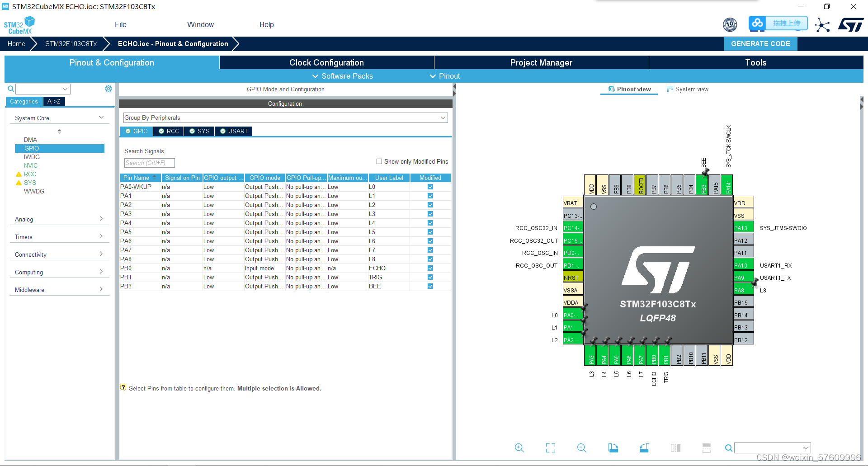Click the collapse arrow above DMA
The width and height of the screenshot is (868, 466).
click(x=59, y=131)
